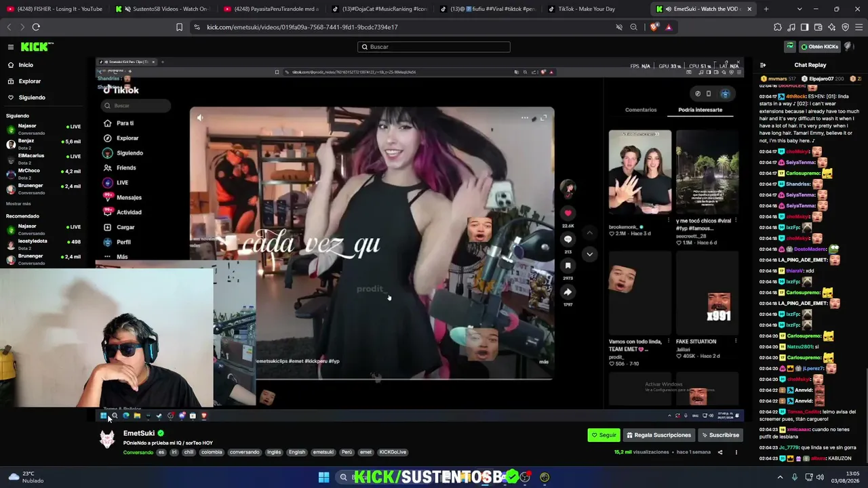Expand the Mostrar más followed channels
The width and height of the screenshot is (868, 488).
[x=18, y=203]
